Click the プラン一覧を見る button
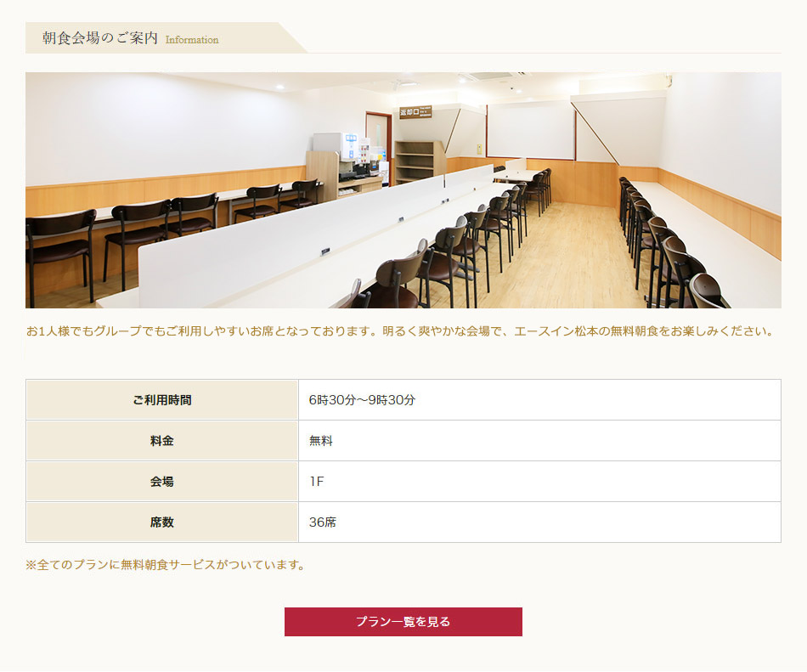The width and height of the screenshot is (807, 672). click(x=403, y=622)
